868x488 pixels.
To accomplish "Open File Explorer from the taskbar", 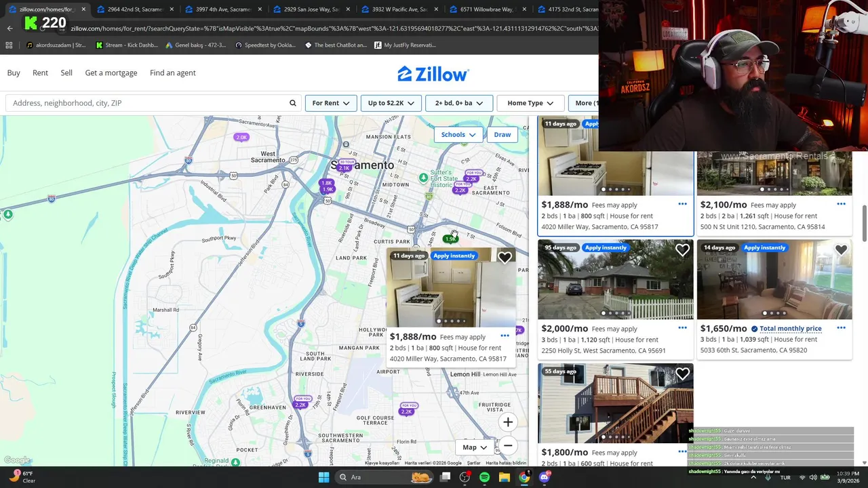I will pyautogui.click(x=504, y=477).
